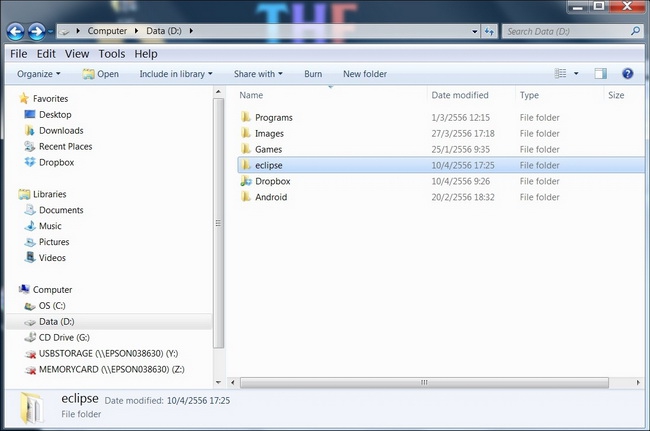This screenshot has height=431, width=650.
Task: Expand Include in library dropdown
Action: [x=176, y=74]
